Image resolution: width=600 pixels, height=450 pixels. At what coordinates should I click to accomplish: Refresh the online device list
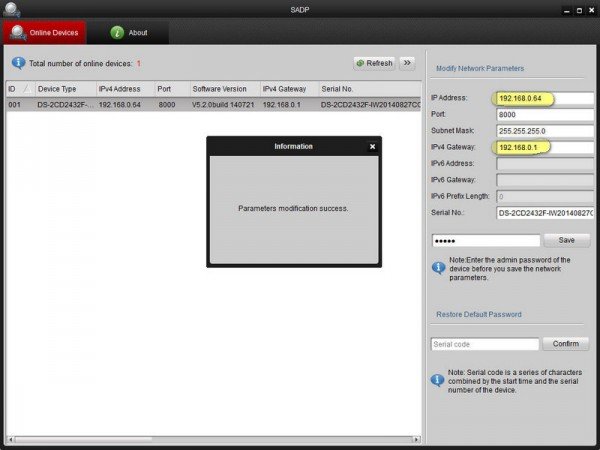click(374, 63)
